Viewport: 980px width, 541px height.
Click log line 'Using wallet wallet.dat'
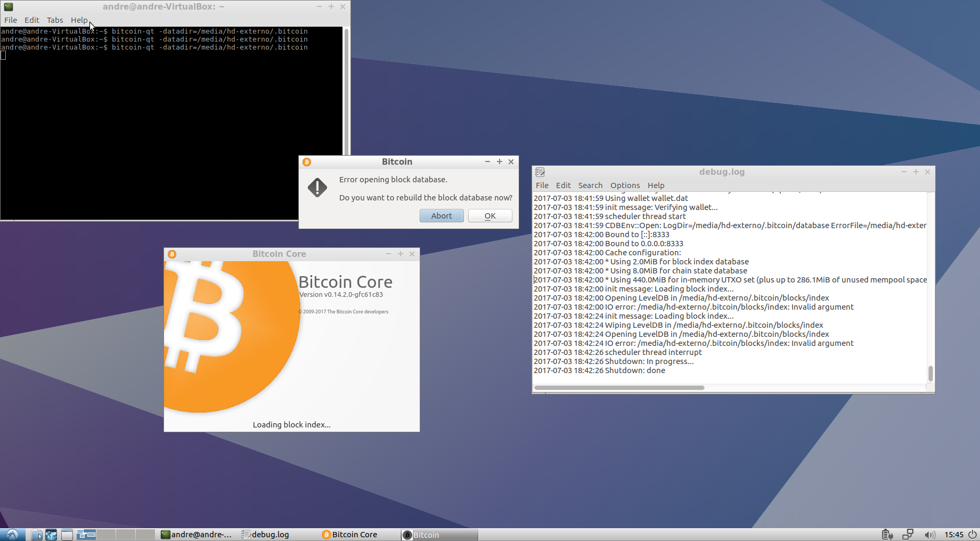[x=611, y=198]
